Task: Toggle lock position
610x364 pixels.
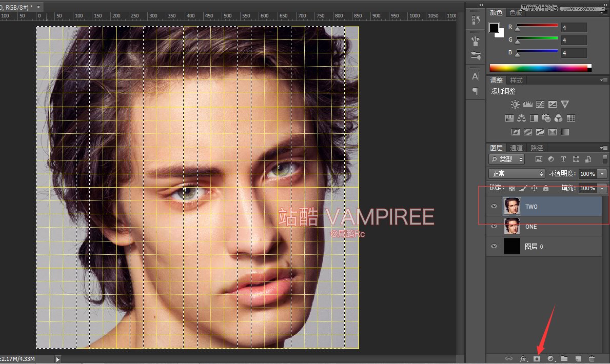Action: pyautogui.click(x=535, y=188)
